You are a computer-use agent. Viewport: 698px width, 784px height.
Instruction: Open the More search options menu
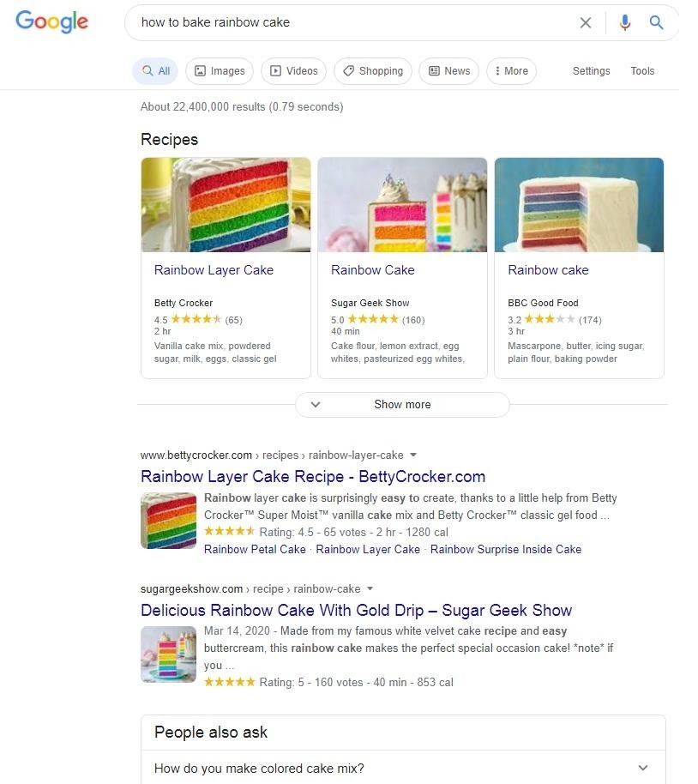[511, 71]
